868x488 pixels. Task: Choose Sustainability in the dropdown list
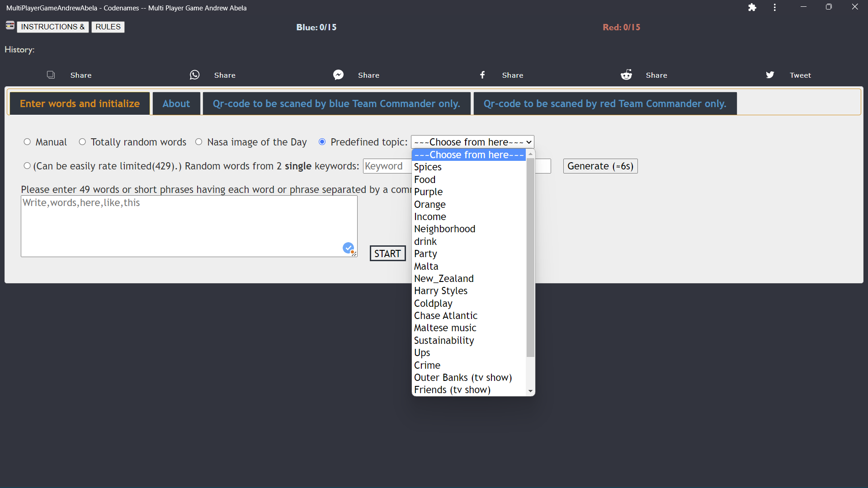click(444, 341)
